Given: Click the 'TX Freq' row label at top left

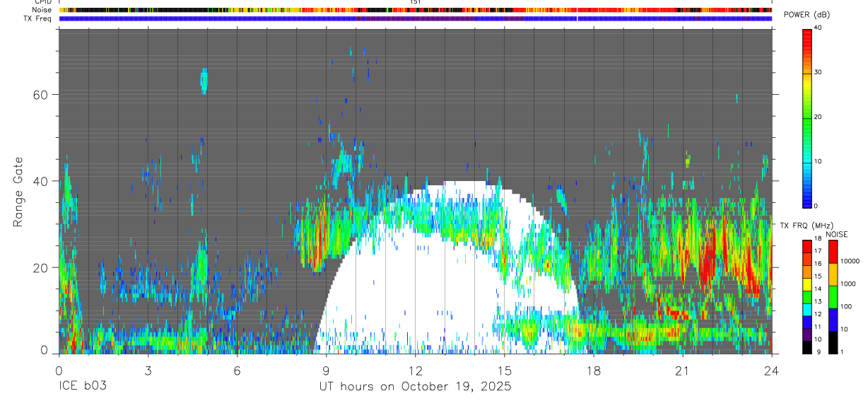Looking at the screenshot, I should click(37, 18).
